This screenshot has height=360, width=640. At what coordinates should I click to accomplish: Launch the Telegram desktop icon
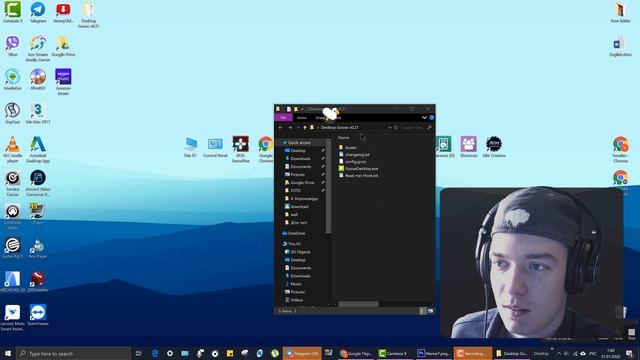[38, 12]
